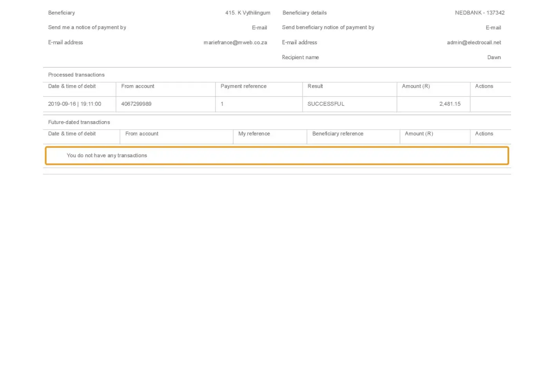Click the Send beneficiary notice of payment by label
The width and height of the screenshot is (555, 392).
click(328, 27)
